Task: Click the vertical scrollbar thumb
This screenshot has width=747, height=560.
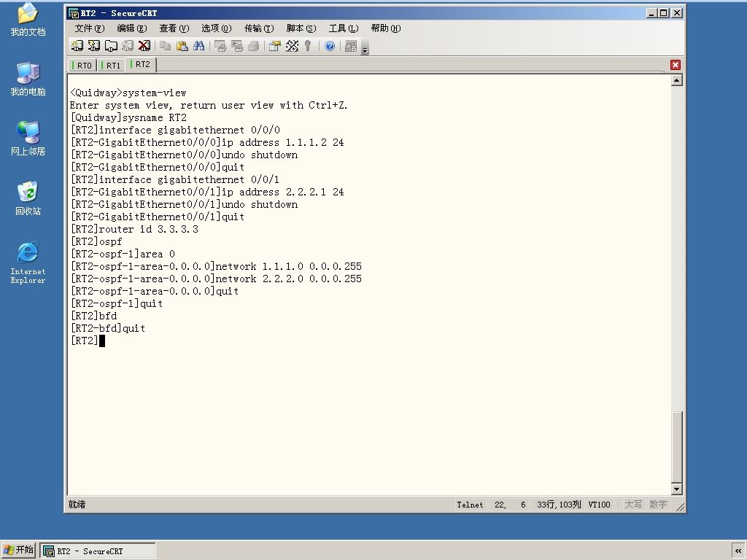Action: pyautogui.click(x=676, y=447)
